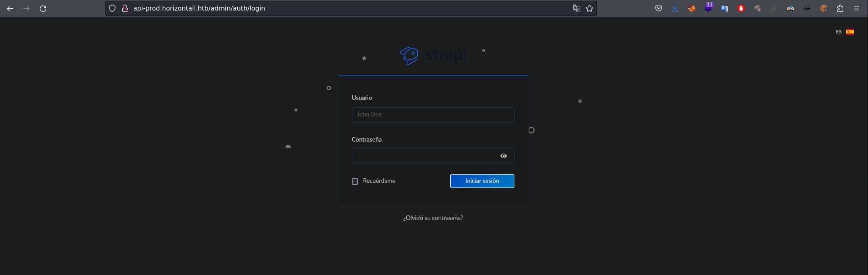
Task: Bookmark this page with the star icon
Action: click(x=590, y=8)
